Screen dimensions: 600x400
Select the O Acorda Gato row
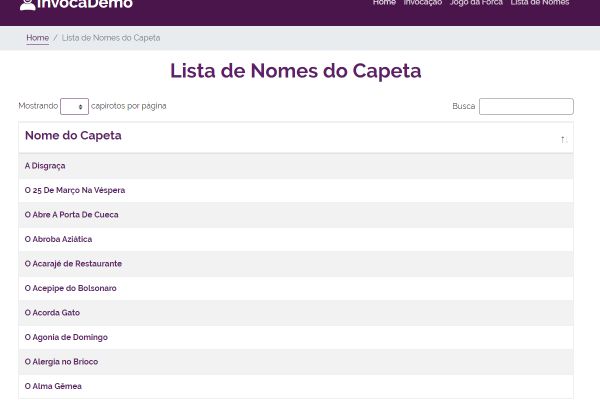click(296, 313)
